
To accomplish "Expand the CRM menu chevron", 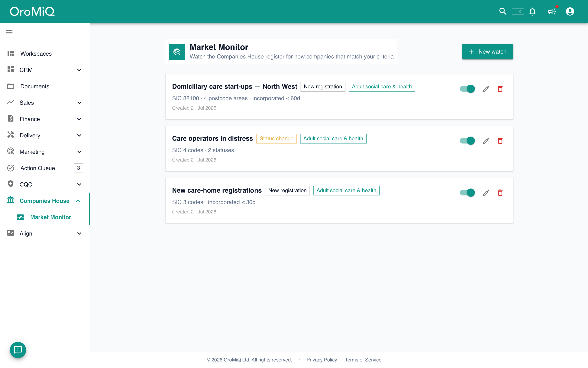I will [x=79, y=70].
